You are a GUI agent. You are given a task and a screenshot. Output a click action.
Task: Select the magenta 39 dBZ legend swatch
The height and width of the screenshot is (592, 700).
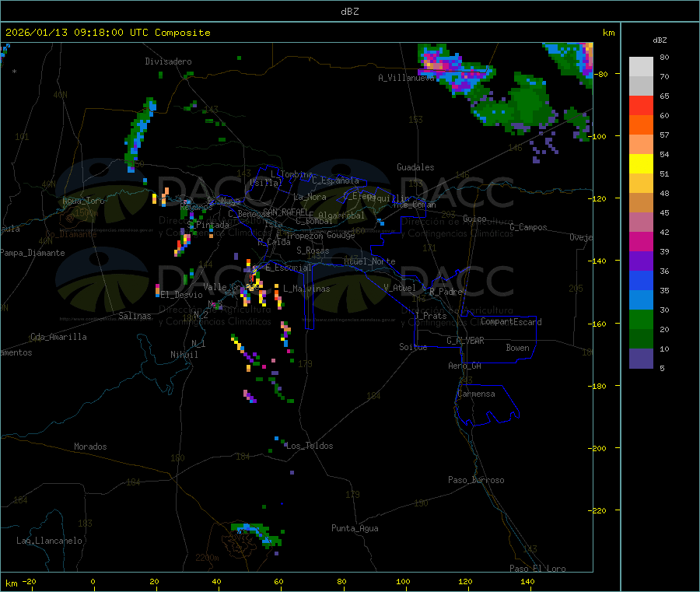click(x=641, y=241)
